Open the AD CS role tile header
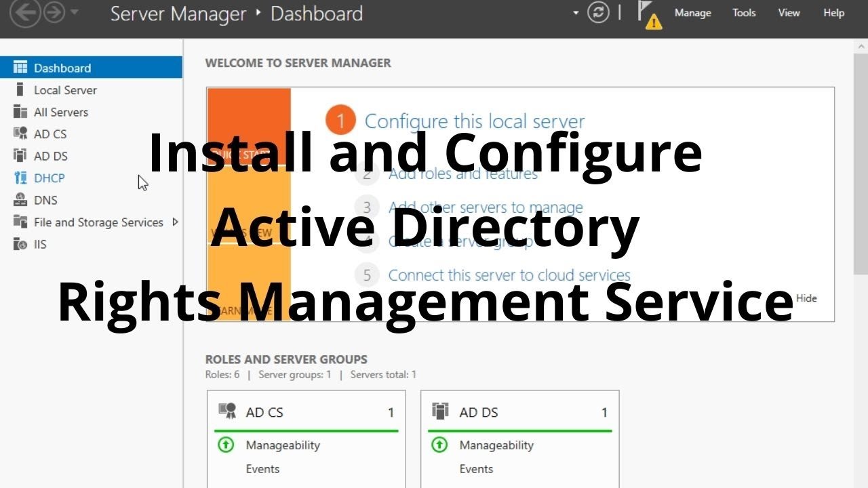The width and height of the screenshot is (868, 488). point(307,412)
